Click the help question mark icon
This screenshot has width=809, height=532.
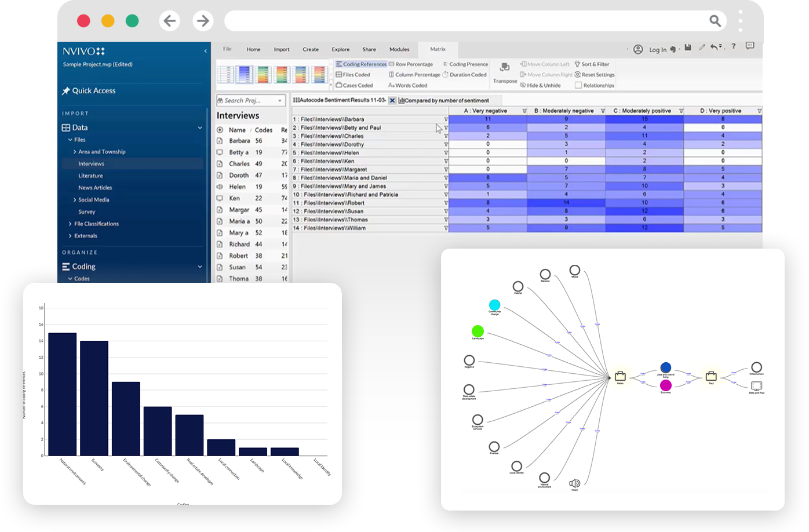coord(733,46)
